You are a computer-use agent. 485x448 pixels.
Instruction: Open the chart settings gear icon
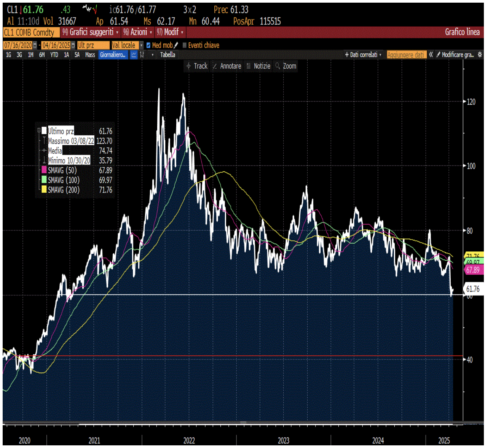coord(480,55)
